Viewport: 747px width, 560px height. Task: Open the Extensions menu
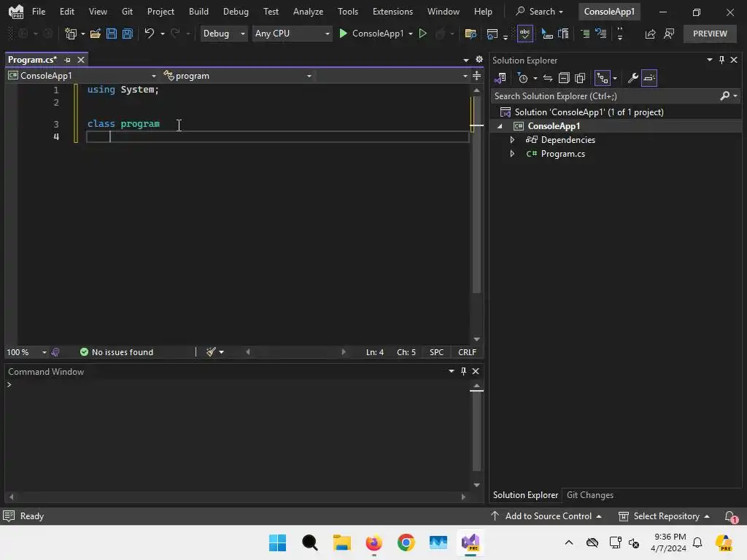point(392,12)
